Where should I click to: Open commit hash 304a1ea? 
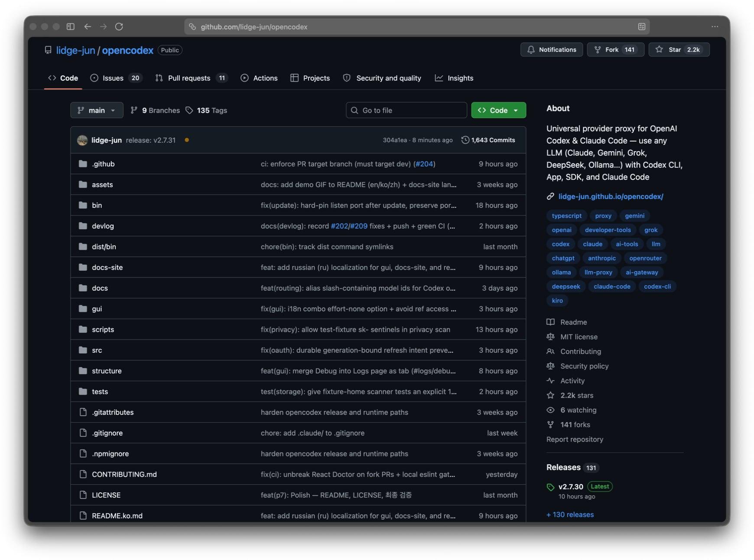pyautogui.click(x=395, y=140)
